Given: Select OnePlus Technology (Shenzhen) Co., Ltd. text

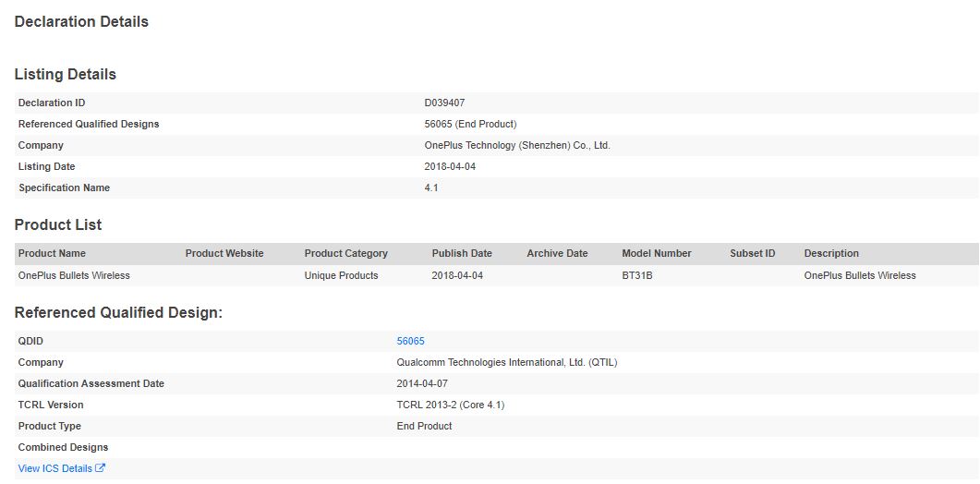Looking at the screenshot, I should [x=517, y=145].
